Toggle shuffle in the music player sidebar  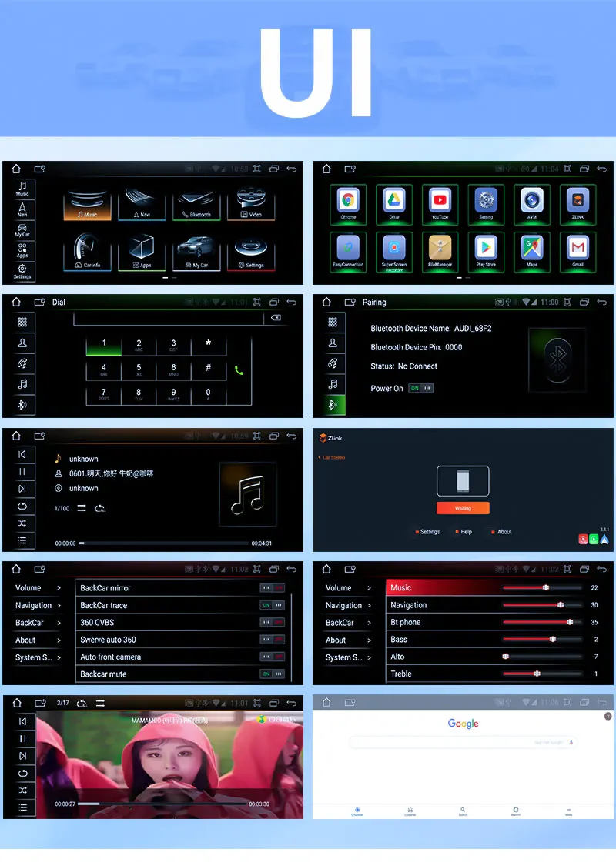tap(22, 523)
